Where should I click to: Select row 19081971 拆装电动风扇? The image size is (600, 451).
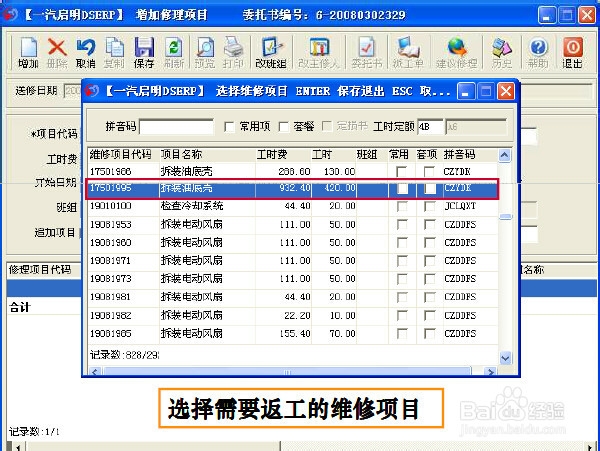coord(293,261)
